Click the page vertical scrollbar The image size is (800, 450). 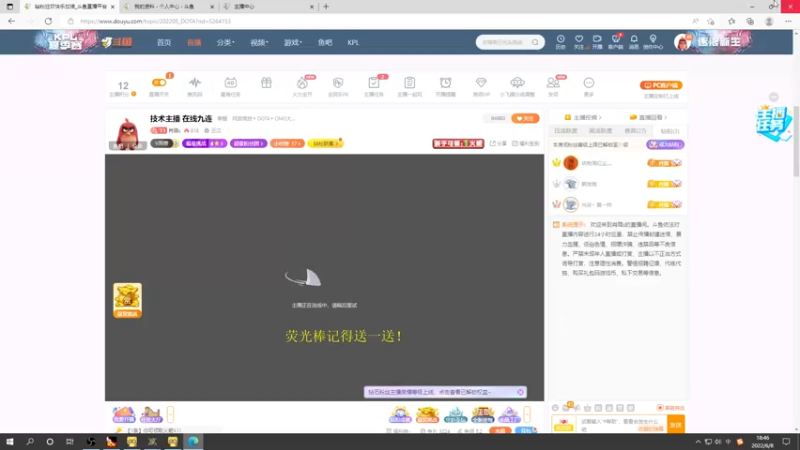(x=796, y=141)
